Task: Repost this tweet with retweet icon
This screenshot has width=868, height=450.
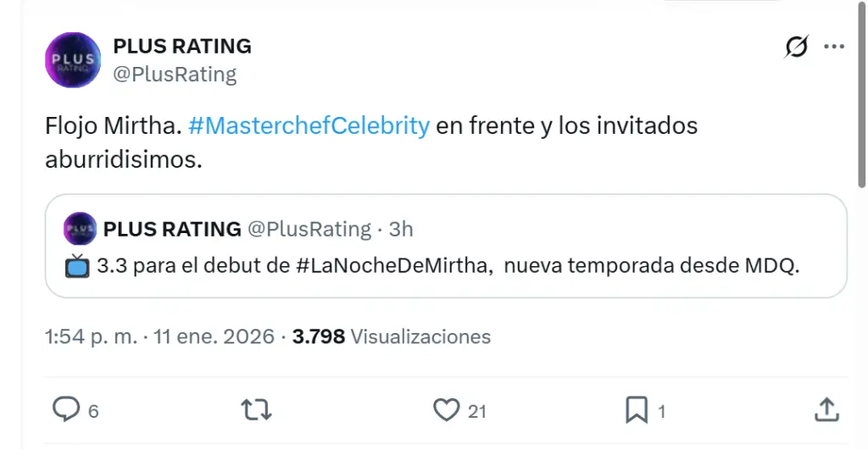Action: point(256,410)
